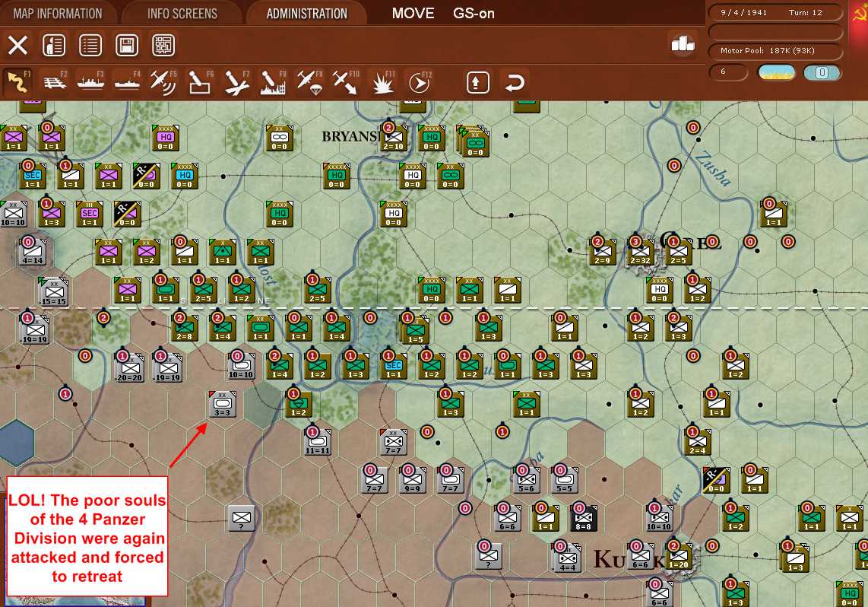Click the save game disk icon
Image resolution: width=868 pixels, height=607 pixels.
[127, 45]
